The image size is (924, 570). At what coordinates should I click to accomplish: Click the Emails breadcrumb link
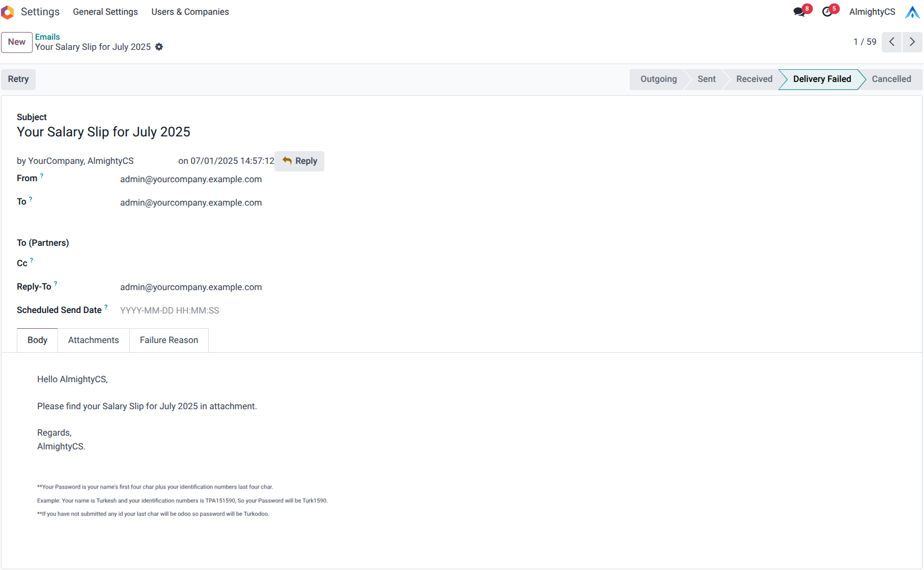point(47,37)
